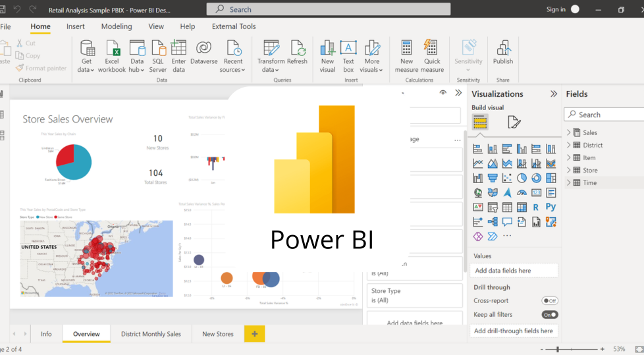Image resolution: width=644 pixels, height=355 pixels.
Task: Expand the District table in Fields
Action: click(x=569, y=145)
